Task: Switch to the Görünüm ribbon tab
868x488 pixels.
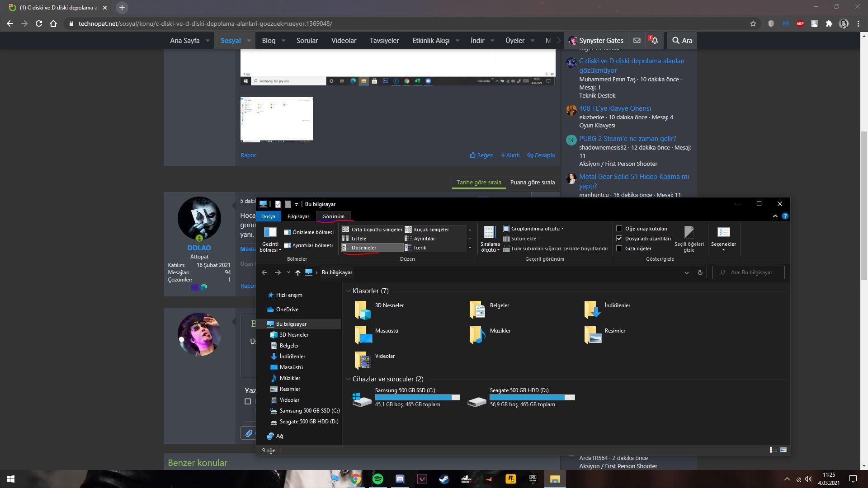Action: pyautogui.click(x=333, y=216)
